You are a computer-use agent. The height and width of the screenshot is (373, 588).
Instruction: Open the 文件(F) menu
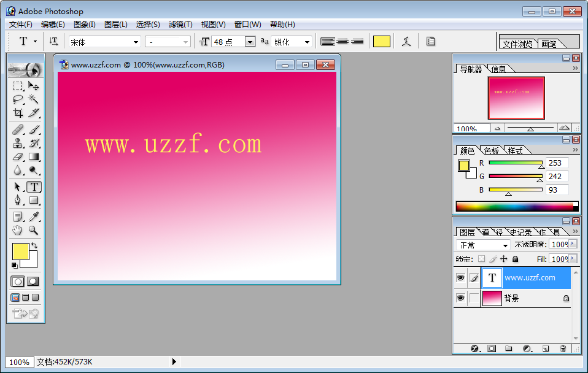tap(21, 25)
